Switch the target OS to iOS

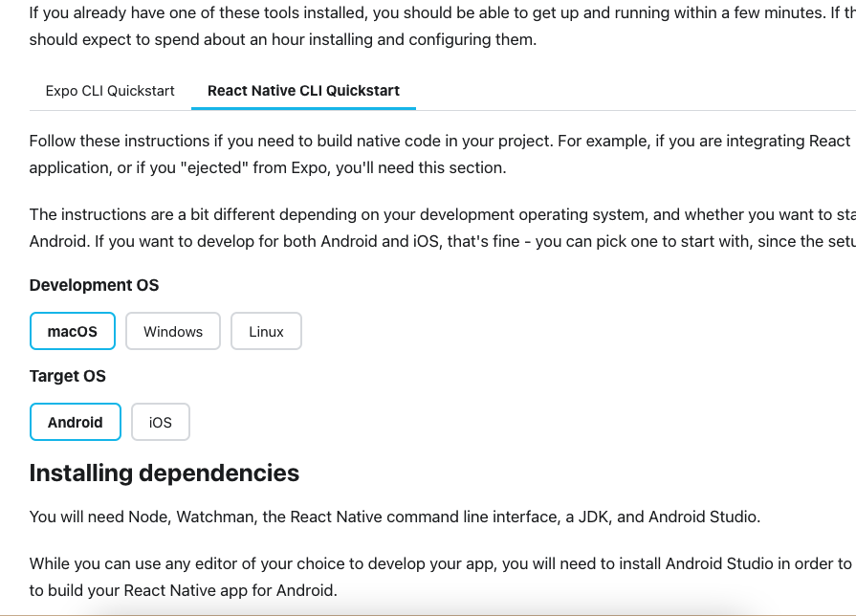161,422
